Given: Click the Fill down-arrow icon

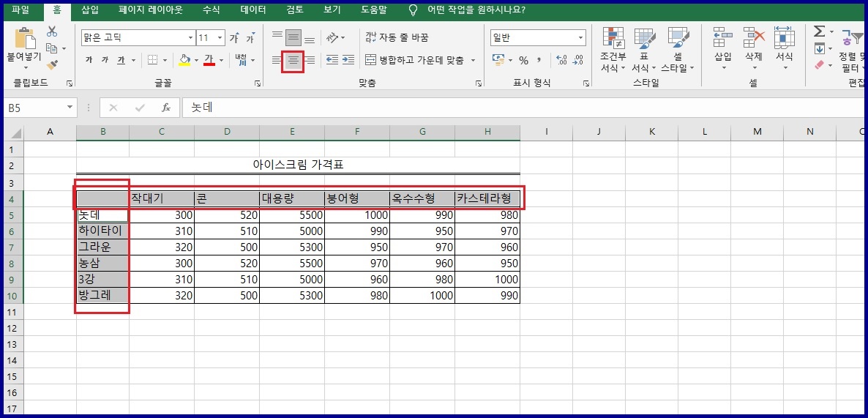Looking at the screenshot, I should [820, 49].
